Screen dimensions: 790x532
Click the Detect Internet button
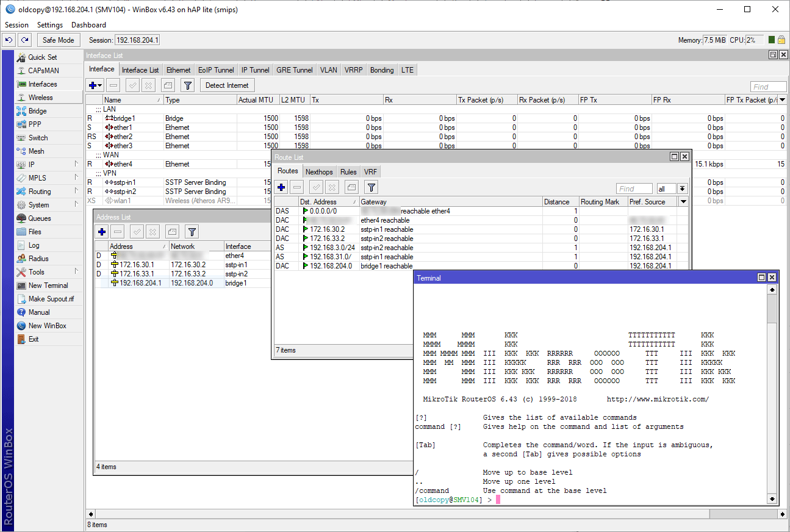pyautogui.click(x=227, y=85)
